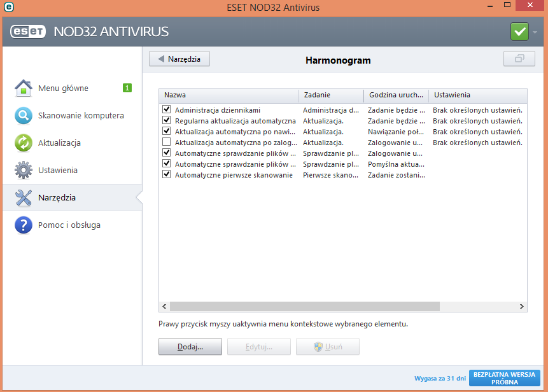Click the Pierwsze skano... task cell
The height and width of the screenshot is (392, 548).
coord(330,175)
